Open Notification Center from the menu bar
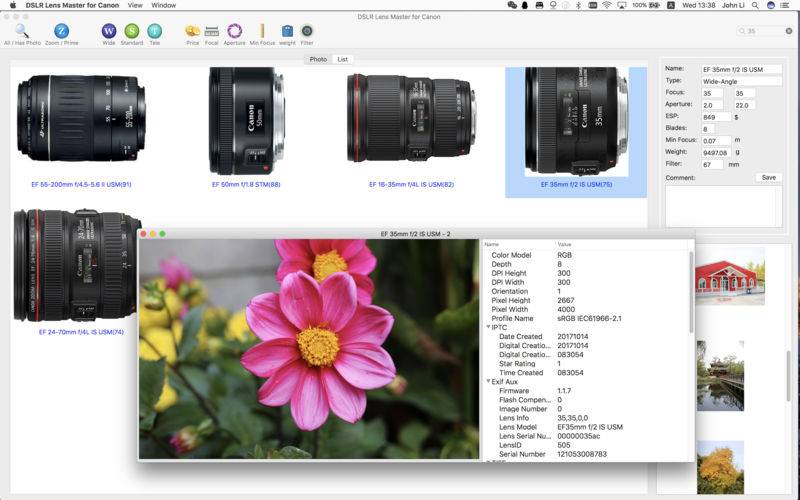This screenshot has width=800, height=500. (786, 5)
